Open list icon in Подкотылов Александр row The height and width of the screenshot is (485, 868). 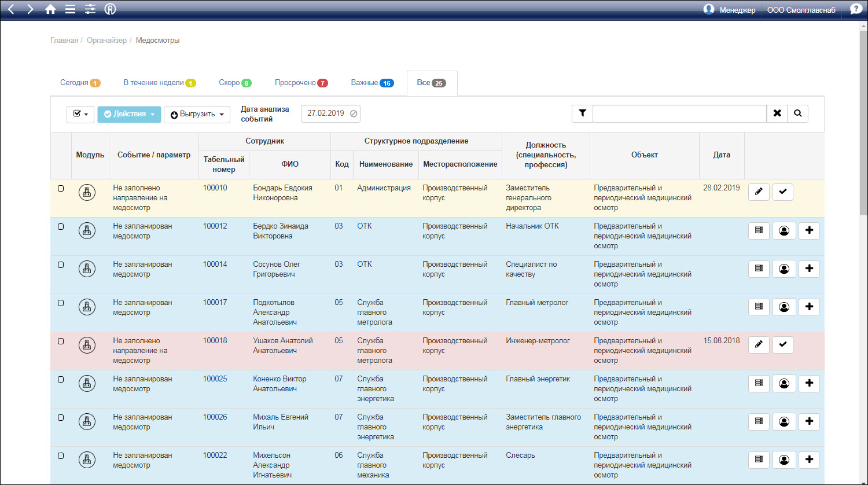point(759,307)
